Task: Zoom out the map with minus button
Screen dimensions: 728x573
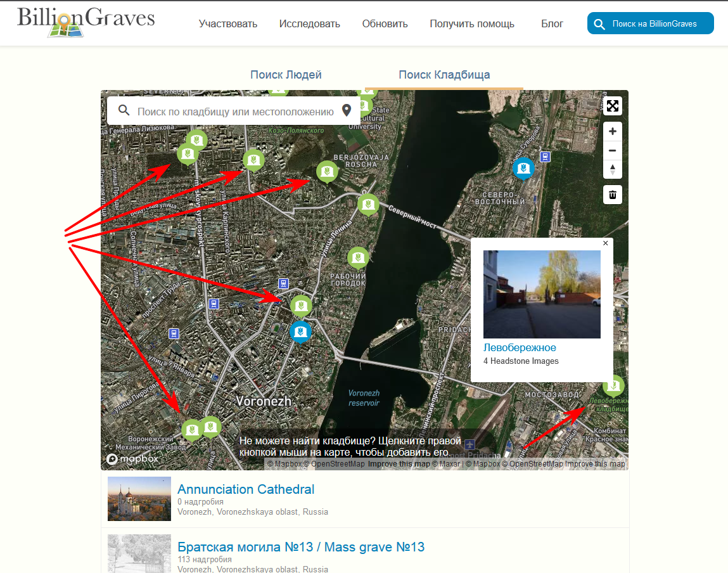Action: pos(613,150)
